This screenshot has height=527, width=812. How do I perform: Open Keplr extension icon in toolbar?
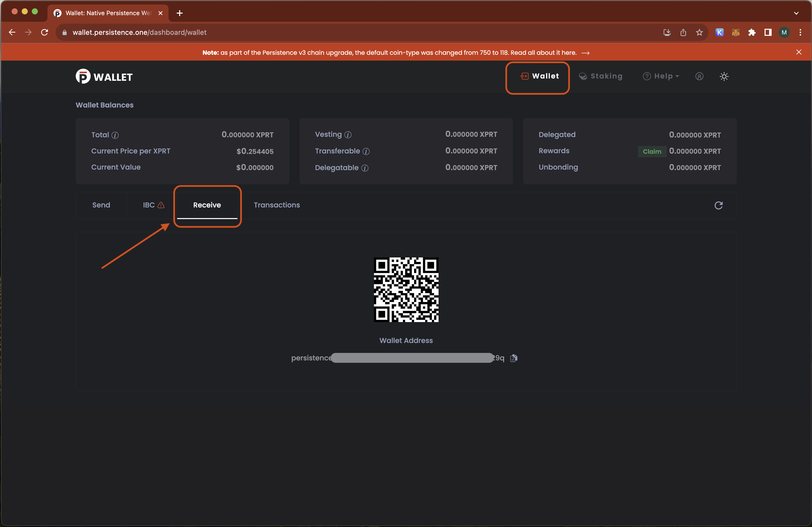[720, 32]
